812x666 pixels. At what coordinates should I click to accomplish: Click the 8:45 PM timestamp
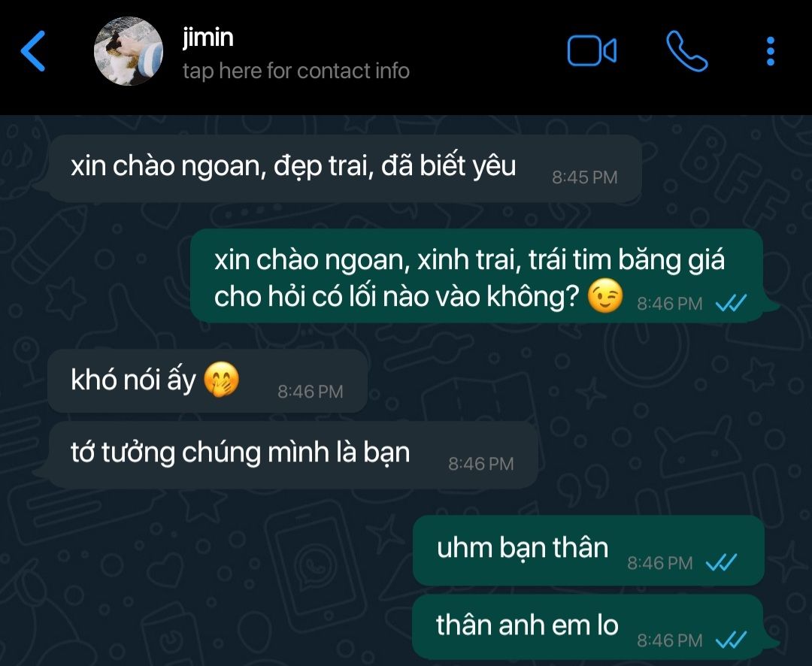pos(585,177)
